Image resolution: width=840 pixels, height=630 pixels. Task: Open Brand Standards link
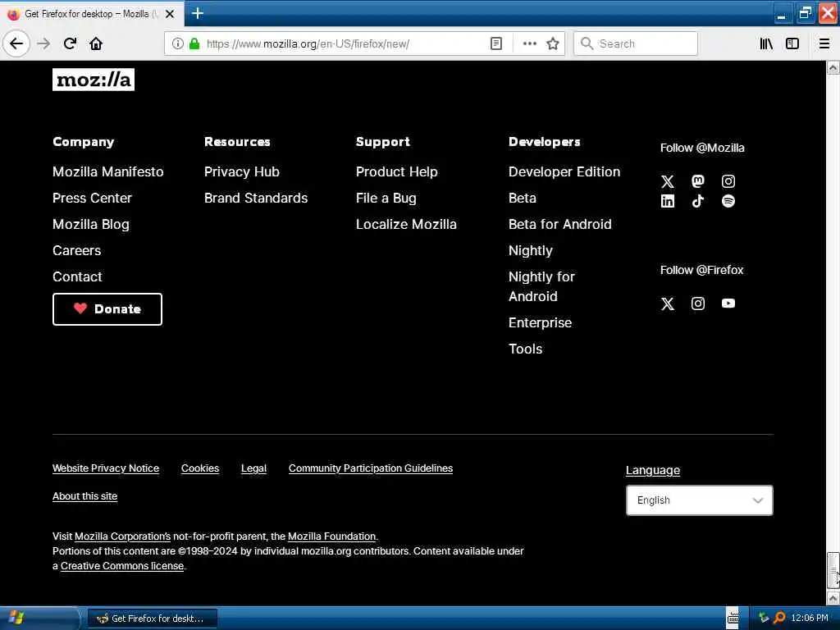pos(256,199)
